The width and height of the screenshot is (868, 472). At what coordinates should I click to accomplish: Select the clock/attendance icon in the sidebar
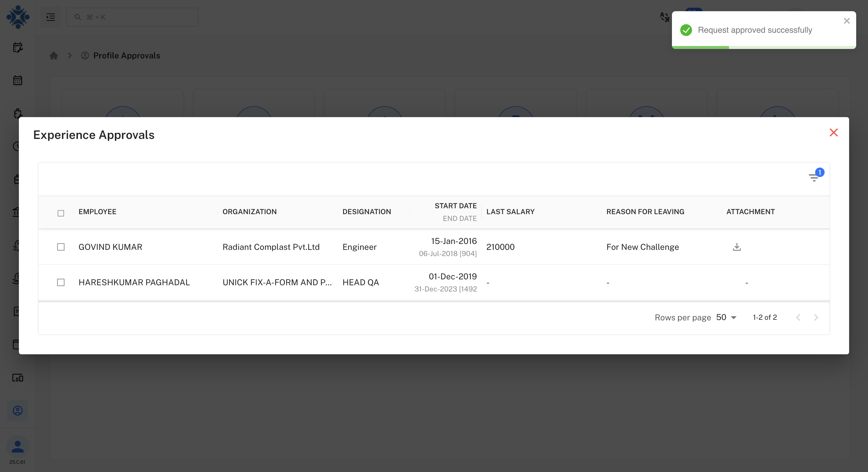[x=17, y=146]
